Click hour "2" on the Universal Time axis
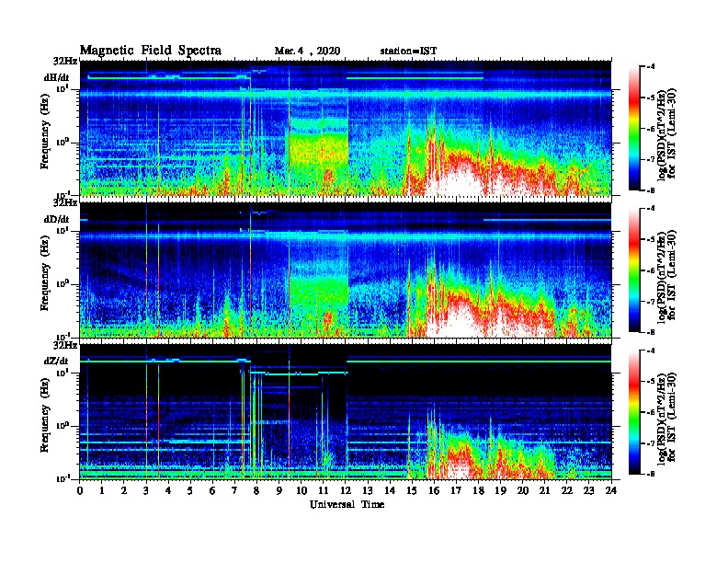This screenshot has width=728, height=563. pyautogui.click(x=124, y=491)
